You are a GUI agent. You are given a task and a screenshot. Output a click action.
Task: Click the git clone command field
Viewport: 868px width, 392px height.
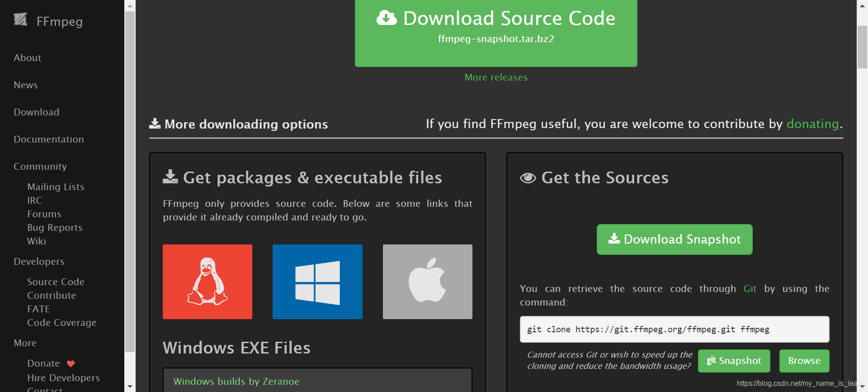click(675, 329)
